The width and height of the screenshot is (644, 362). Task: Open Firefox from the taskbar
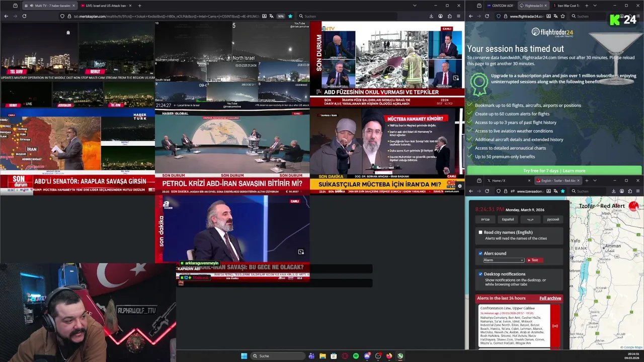[x=389, y=356]
